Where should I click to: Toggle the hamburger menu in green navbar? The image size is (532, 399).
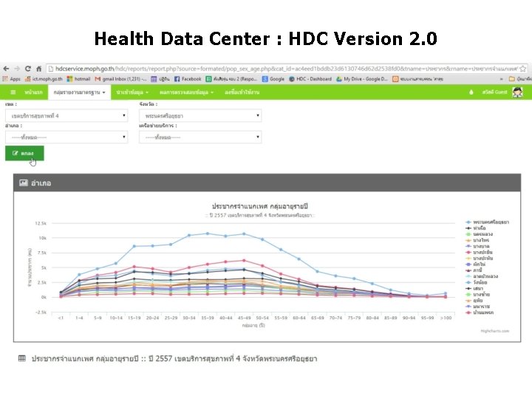[13, 92]
